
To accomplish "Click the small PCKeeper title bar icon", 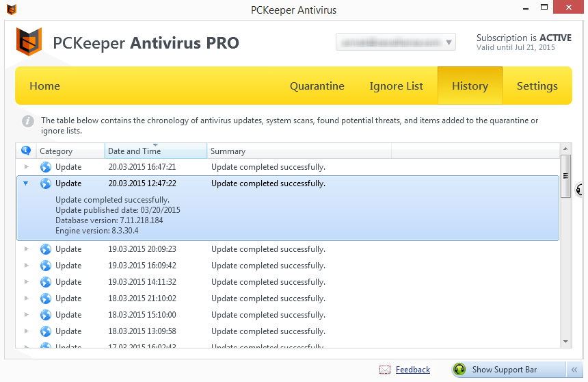I will [x=12, y=10].
